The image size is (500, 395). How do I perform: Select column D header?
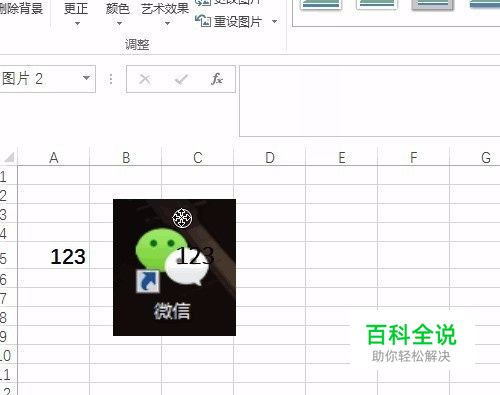(x=270, y=157)
